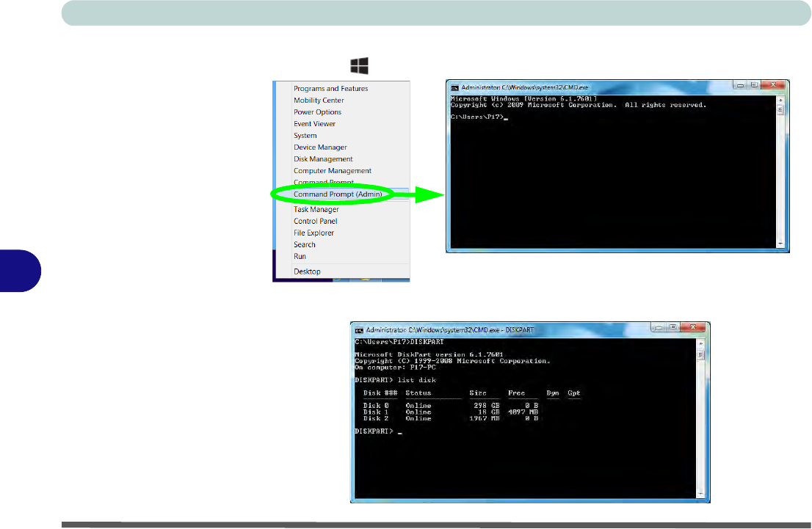Close the upper CMD.exe window
Viewport: 812px width, 529px height.
coord(773,85)
